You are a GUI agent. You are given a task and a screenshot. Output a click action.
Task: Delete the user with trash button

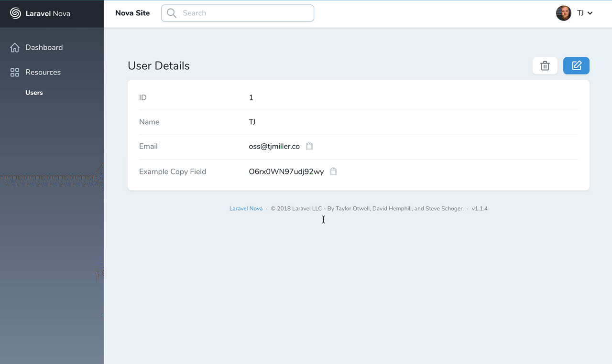(x=545, y=66)
